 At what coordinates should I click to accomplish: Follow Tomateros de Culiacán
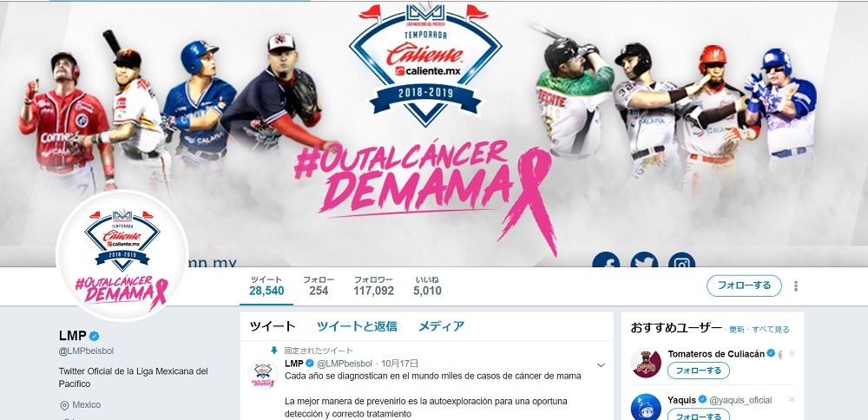coord(698,371)
